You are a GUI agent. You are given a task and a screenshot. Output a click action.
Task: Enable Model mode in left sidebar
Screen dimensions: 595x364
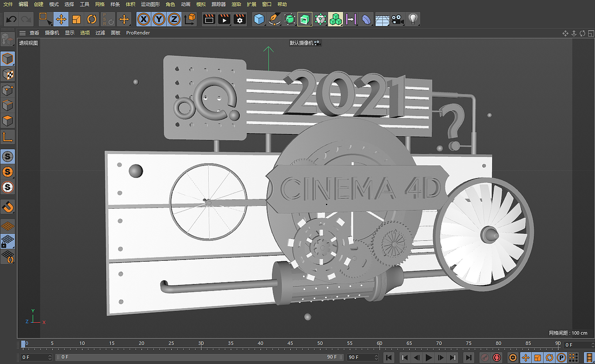[7, 59]
